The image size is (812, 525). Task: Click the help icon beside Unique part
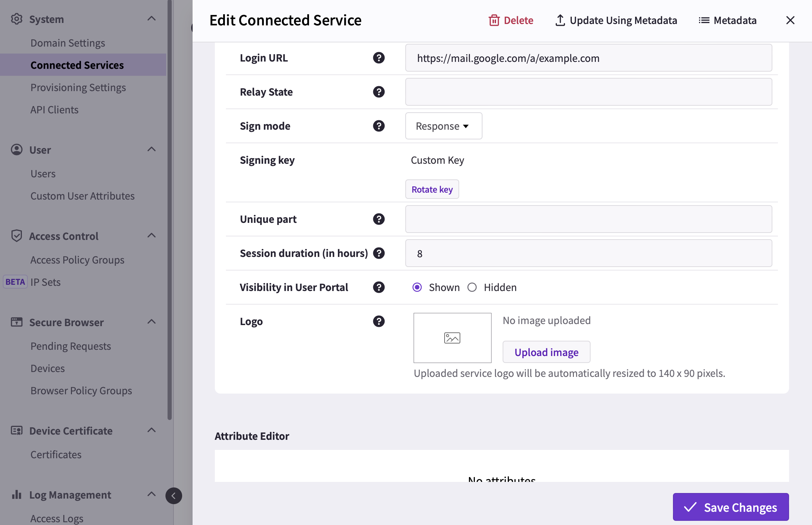point(379,219)
